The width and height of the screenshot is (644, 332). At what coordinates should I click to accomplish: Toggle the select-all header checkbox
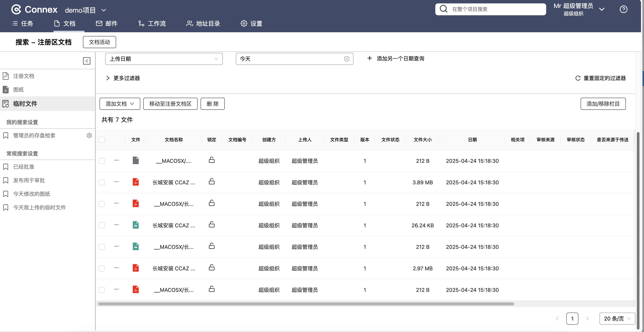pos(102,140)
